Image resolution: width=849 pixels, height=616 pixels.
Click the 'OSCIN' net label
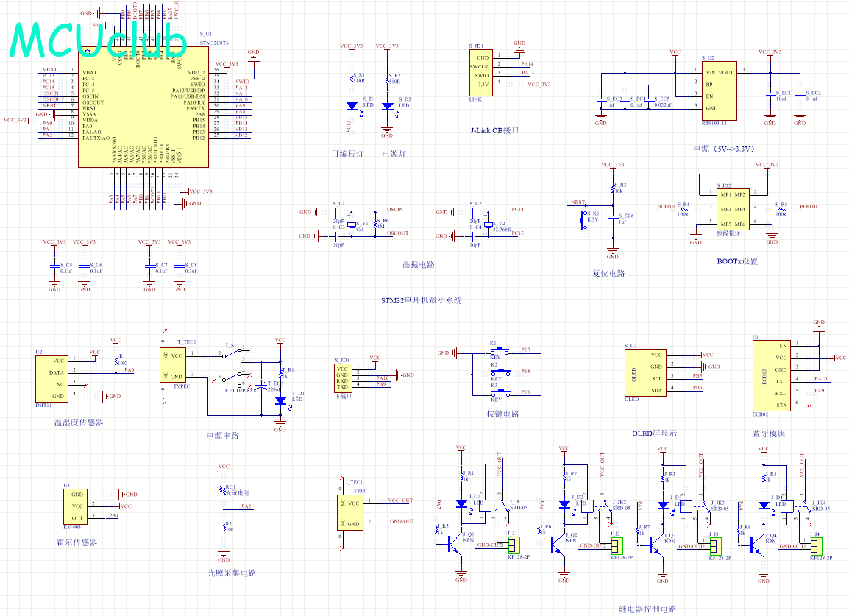(x=395, y=209)
